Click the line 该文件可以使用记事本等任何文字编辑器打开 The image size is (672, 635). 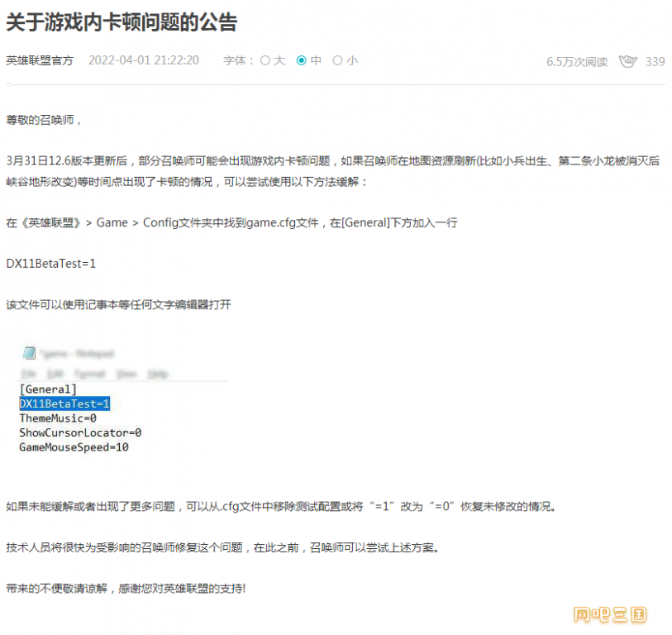(119, 305)
